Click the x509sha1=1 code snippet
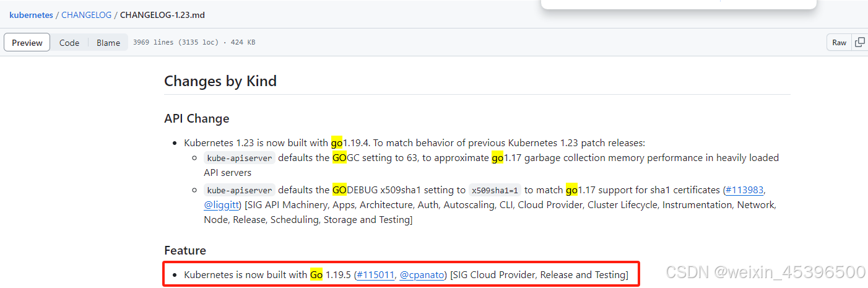 495,190
